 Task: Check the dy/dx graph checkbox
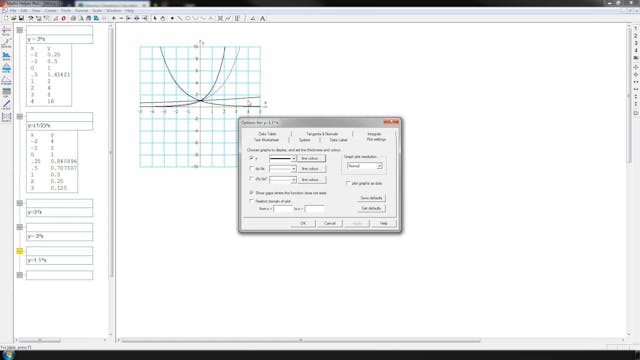coord(251,168)
